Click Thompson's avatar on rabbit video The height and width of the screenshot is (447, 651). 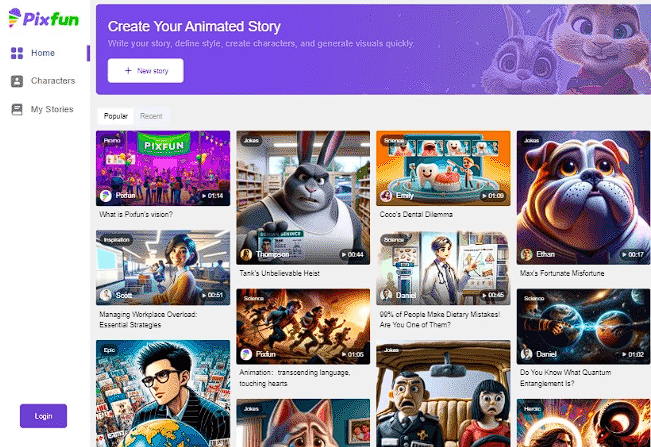[x=246, y=254]
